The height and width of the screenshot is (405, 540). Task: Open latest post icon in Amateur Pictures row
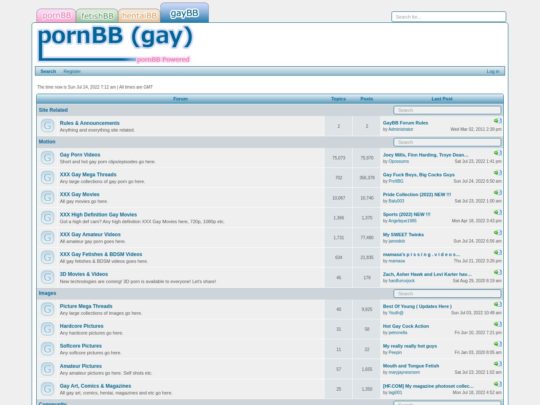click(498, 364)
